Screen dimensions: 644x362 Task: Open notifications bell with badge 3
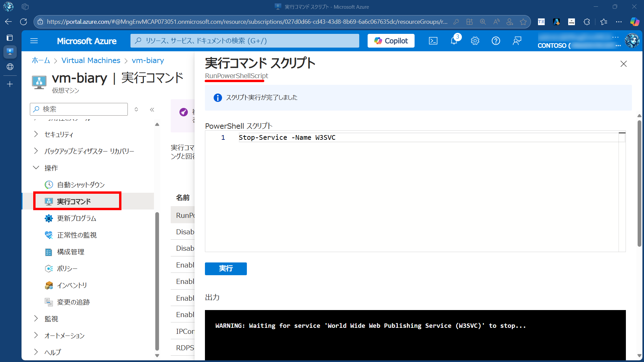click(454, 41)
